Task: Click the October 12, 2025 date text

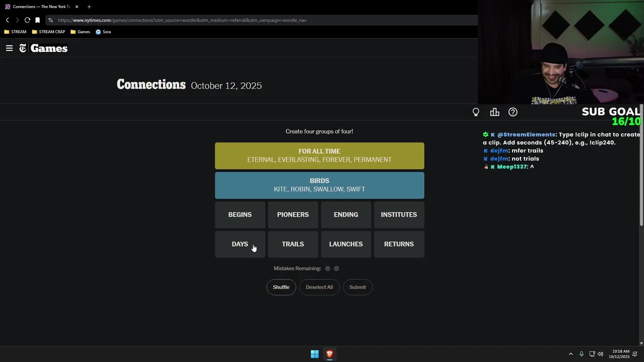Action: pyautogui.click(x=226, y=85)
